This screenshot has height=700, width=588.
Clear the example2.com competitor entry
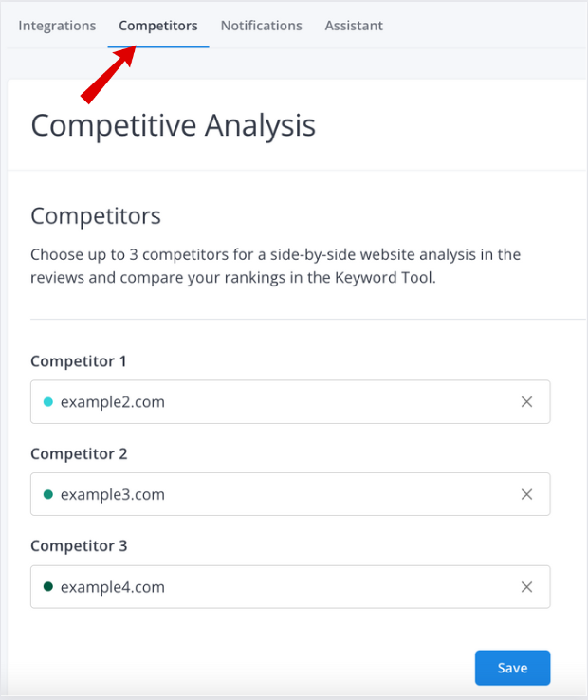pyautogui.click(x=526, y=402)
